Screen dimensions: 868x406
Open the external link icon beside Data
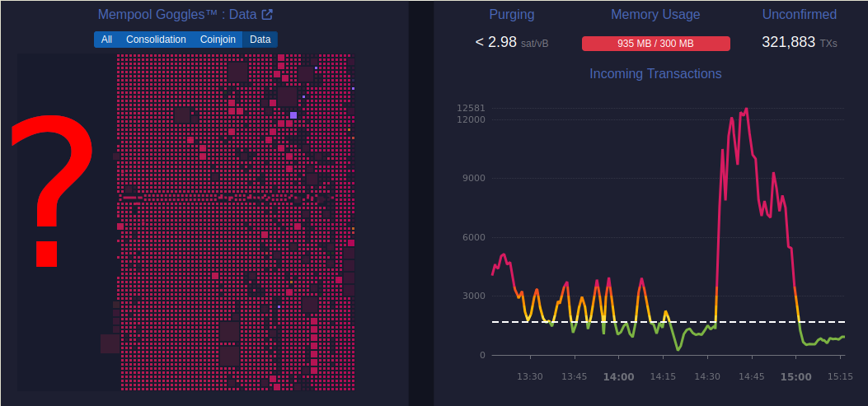pos(267,15)
